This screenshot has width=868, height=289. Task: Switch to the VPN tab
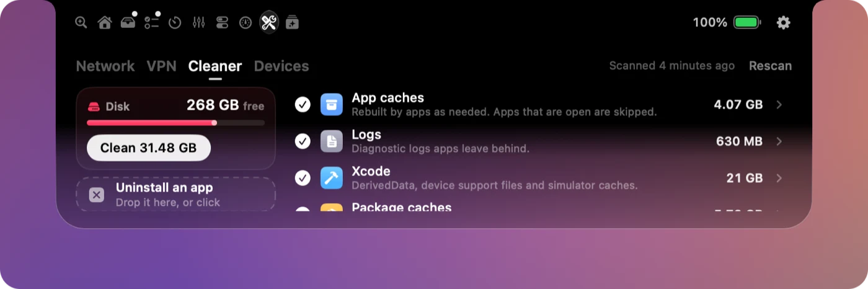pyautogui.click(x=162, y=66)
